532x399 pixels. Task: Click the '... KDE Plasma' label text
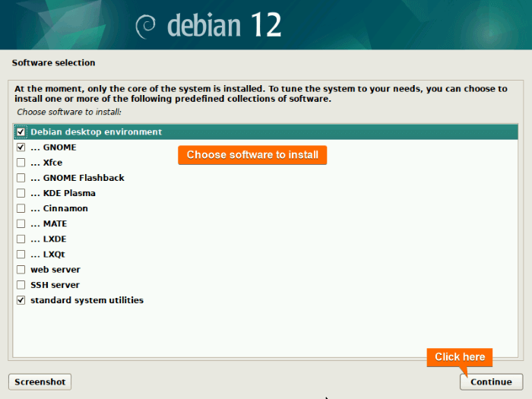(x=63, y=193)
